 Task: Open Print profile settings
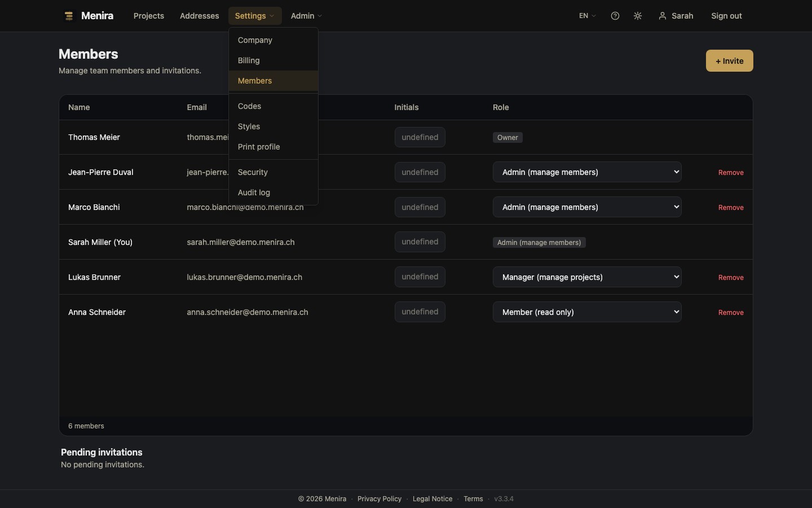pyautogui.click(x=273, y=147)
